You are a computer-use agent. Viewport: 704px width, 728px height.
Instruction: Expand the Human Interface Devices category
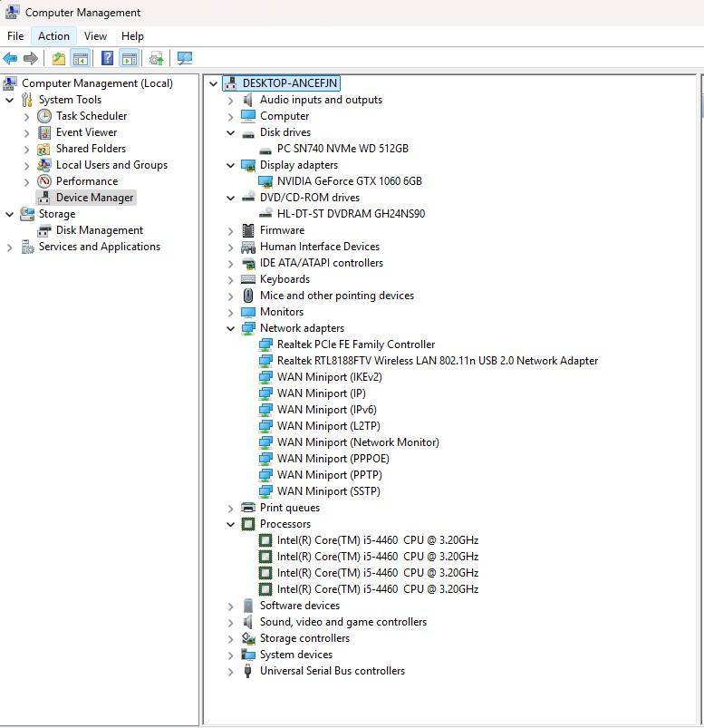[x=231, y=247]
